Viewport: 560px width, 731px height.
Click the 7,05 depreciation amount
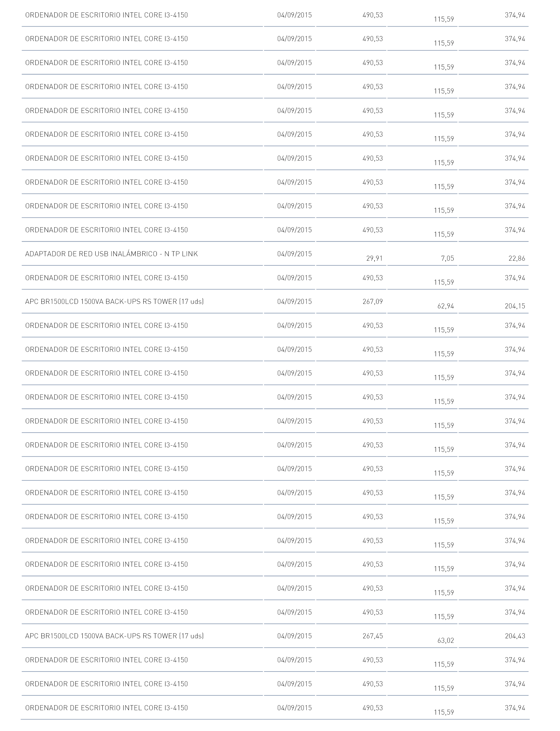447,258
